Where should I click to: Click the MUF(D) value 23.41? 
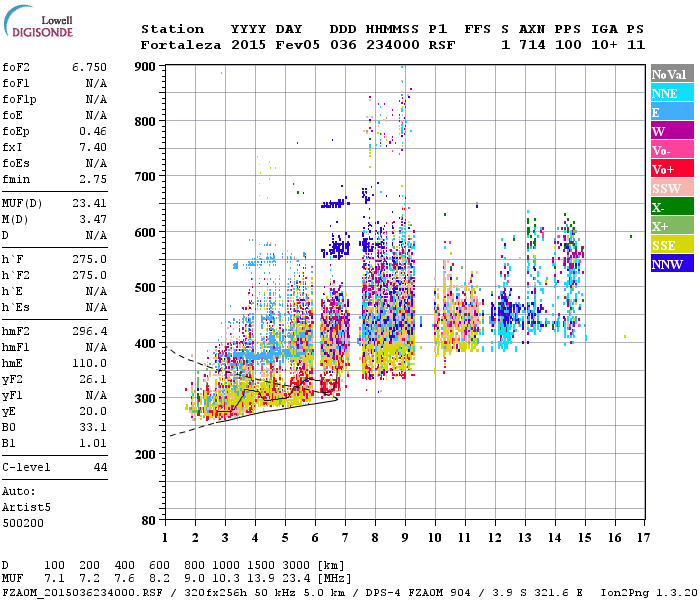tap(89, 203)
